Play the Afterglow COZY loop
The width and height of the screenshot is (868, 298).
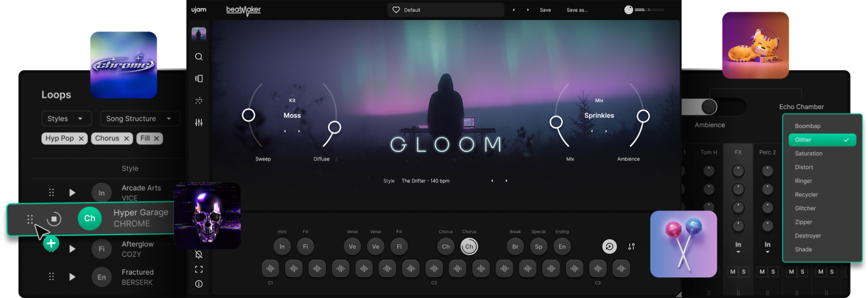click(72, 249)
